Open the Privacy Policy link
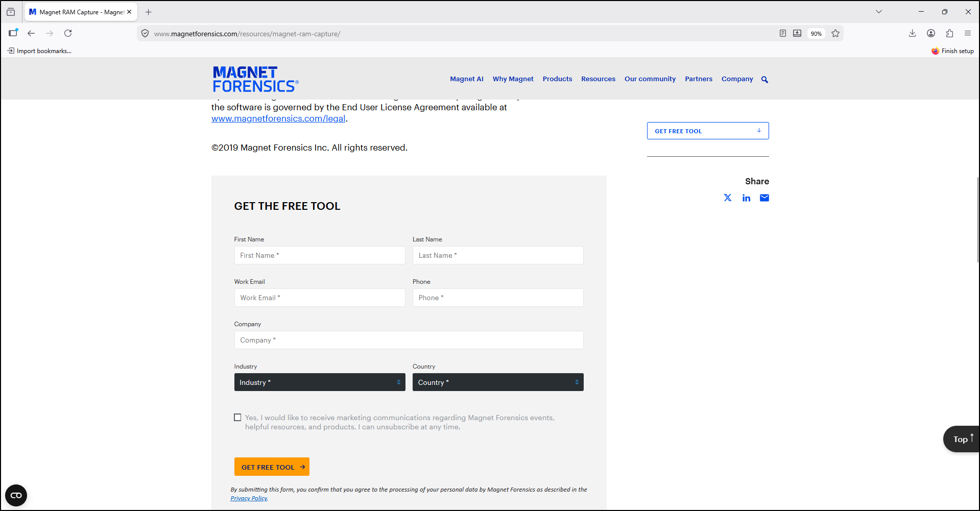Screen dimensions: 980x511 click(249, 498)
